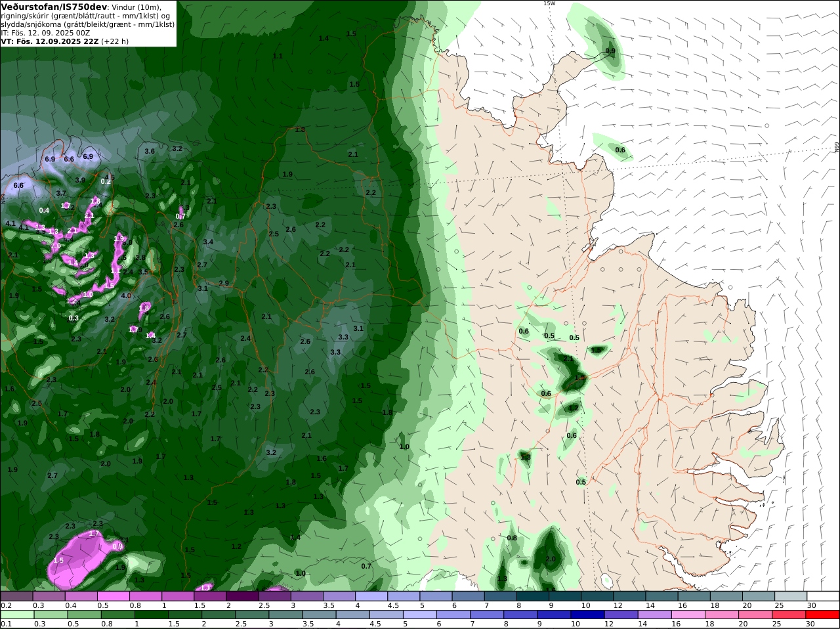This screenshot has width=840, height=629.
Task: Click the '3.4' precipitation value on map
Action: point(208,242)
